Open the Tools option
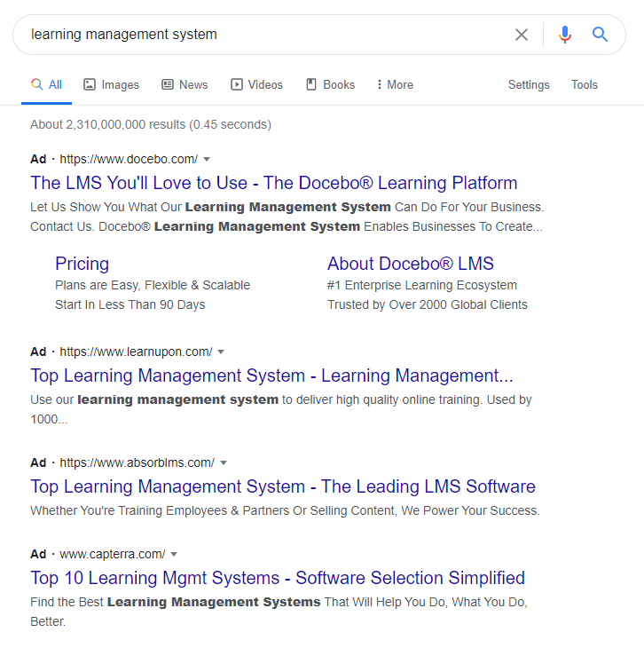Screen dimensions: 644x648 pos(585,85)
